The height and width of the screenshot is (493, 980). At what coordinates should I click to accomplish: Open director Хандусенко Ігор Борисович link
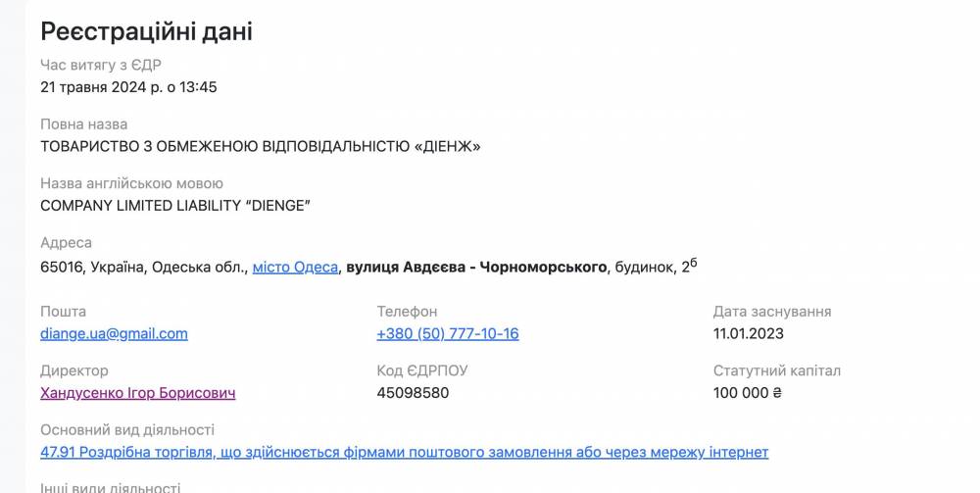pos(137,393)
